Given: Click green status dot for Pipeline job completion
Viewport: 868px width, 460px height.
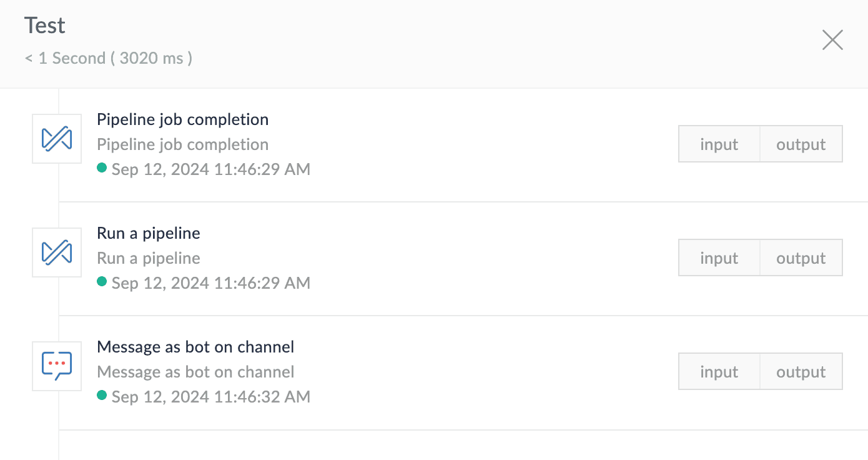Looking at the screenshot, I should click(102, 168).
